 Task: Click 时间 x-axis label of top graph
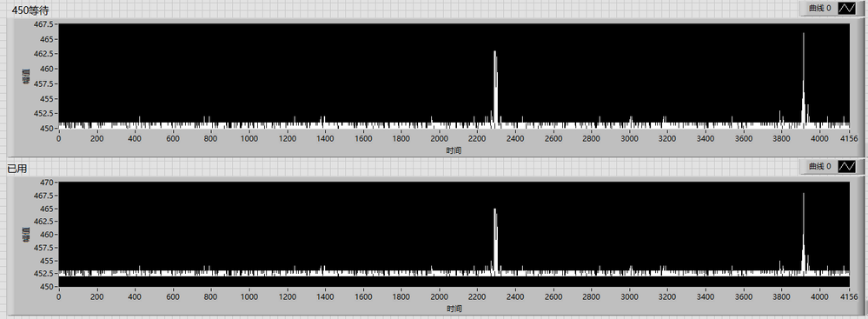pos(454,150)
